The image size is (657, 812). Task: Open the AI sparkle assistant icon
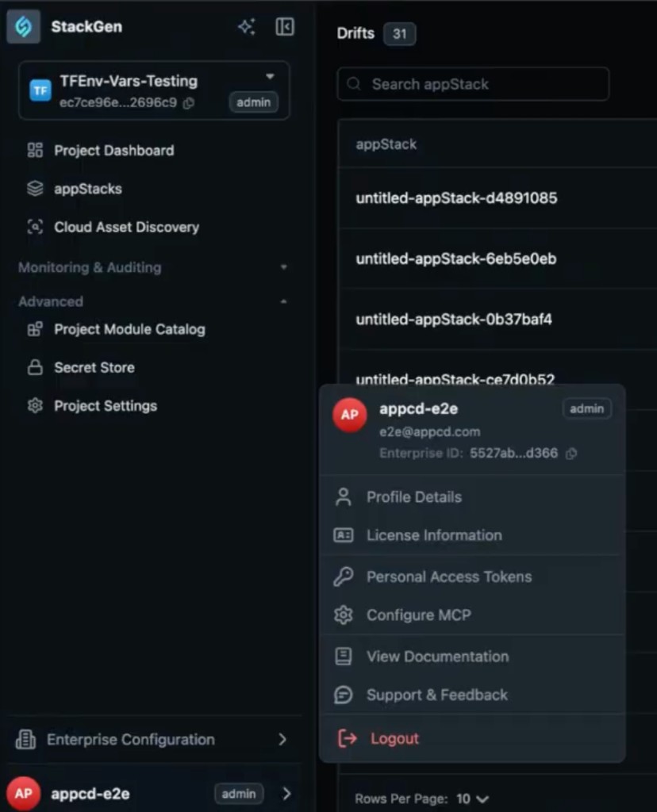click(247, 27)
